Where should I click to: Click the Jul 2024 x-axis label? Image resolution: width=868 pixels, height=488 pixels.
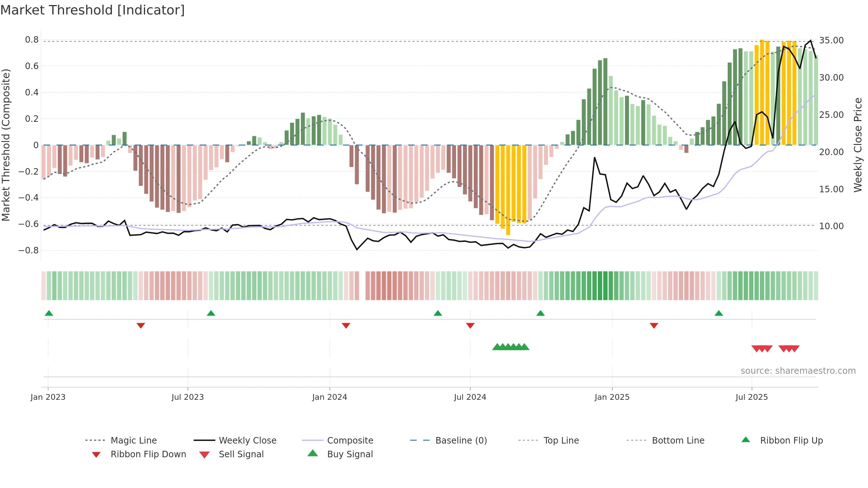(470, 397)
